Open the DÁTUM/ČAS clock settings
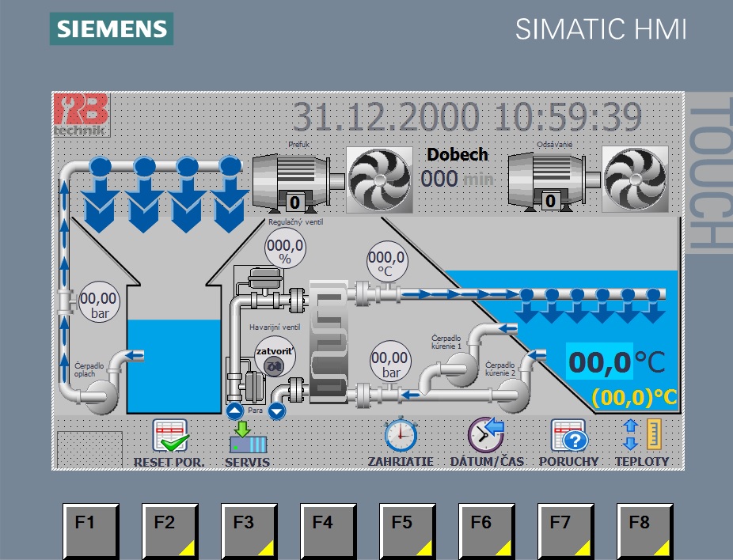 pyautogui.click(x=486, y=441)
